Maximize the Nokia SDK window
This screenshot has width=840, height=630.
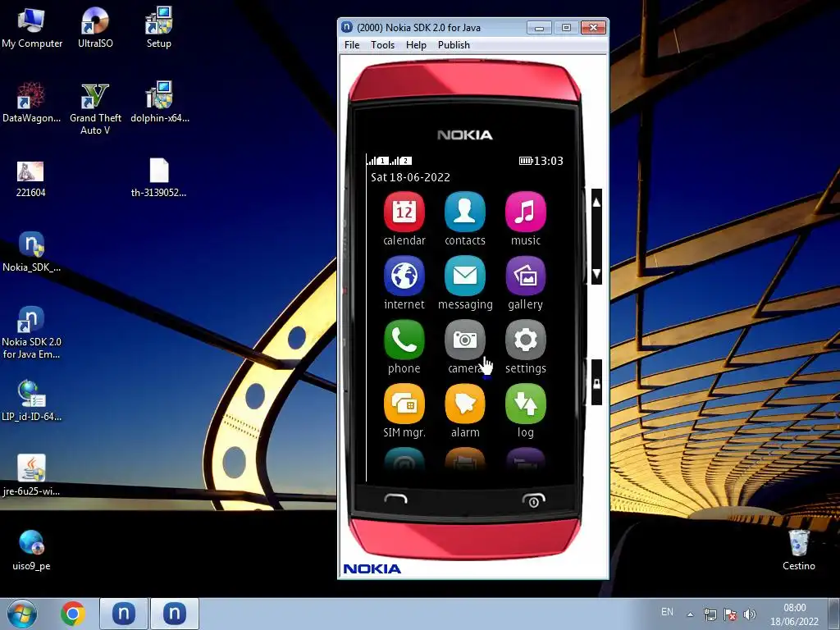point(566,28)
